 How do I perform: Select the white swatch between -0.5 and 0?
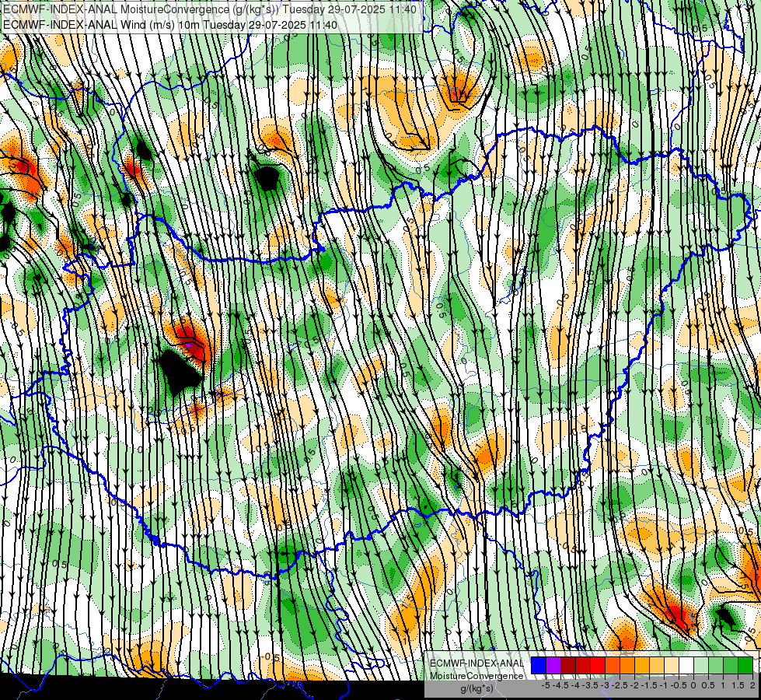coord(686,666)
